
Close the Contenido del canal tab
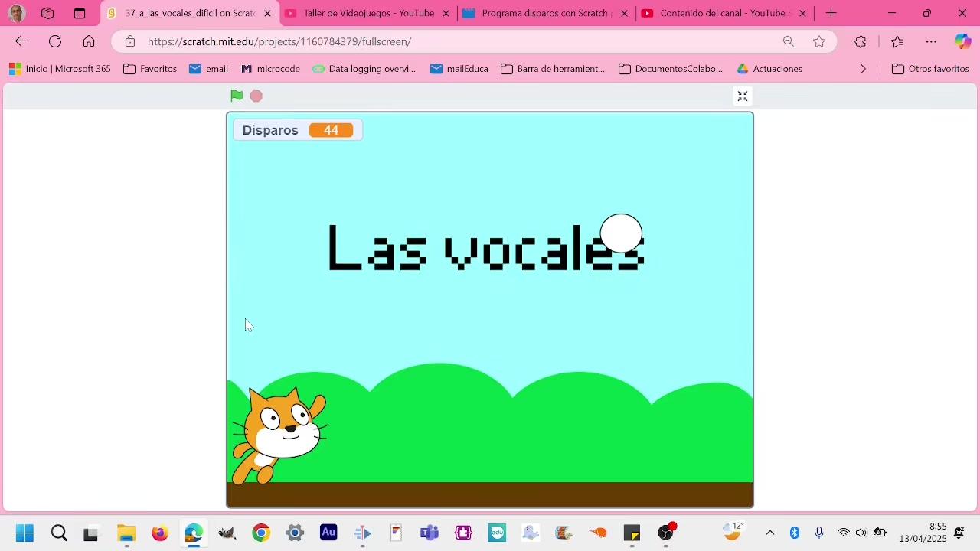pos(803,13)
